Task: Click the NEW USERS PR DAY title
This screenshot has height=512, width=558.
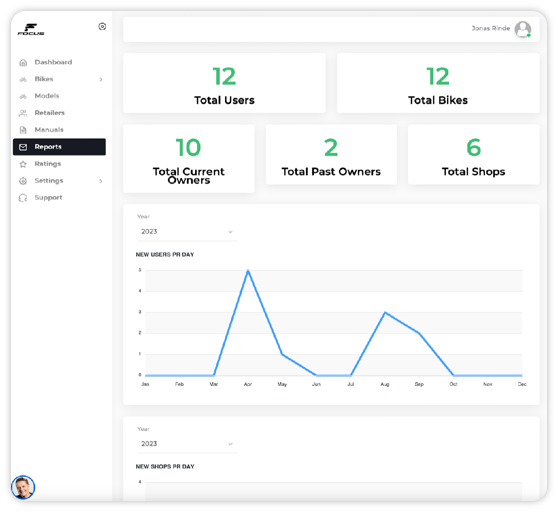Action: 165,255
